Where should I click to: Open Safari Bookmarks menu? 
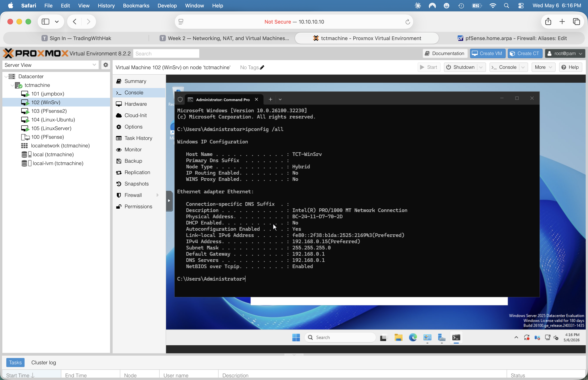pos(136,6)
